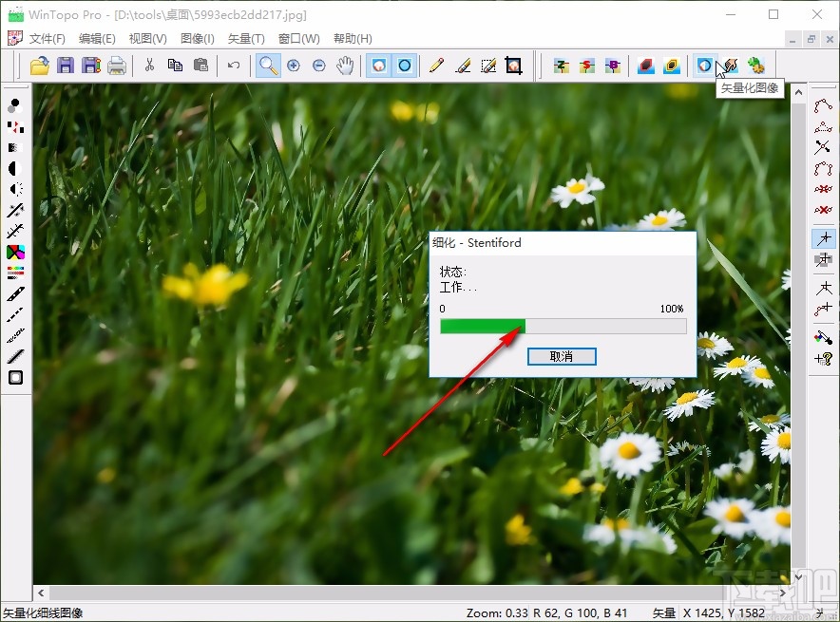The image size is (840, 622).
Task: Open the 文件(F) menu
Action: (47, 39)
